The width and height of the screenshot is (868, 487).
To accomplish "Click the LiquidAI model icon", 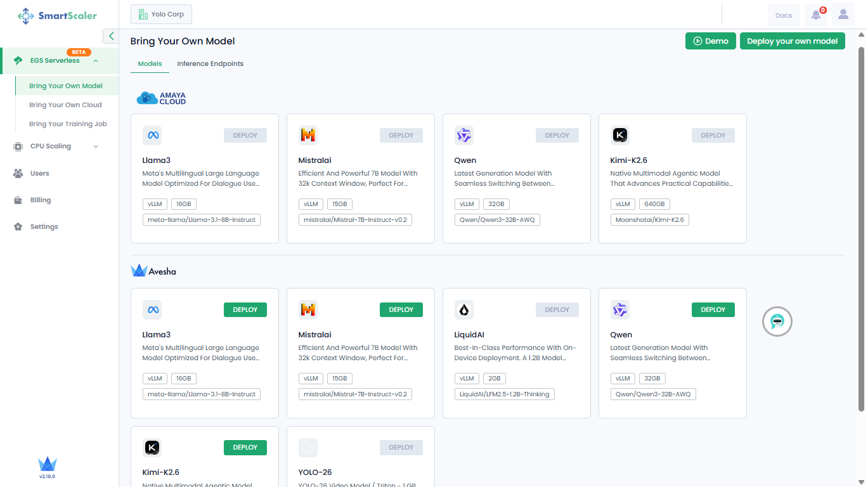I will tap(464, 309).
